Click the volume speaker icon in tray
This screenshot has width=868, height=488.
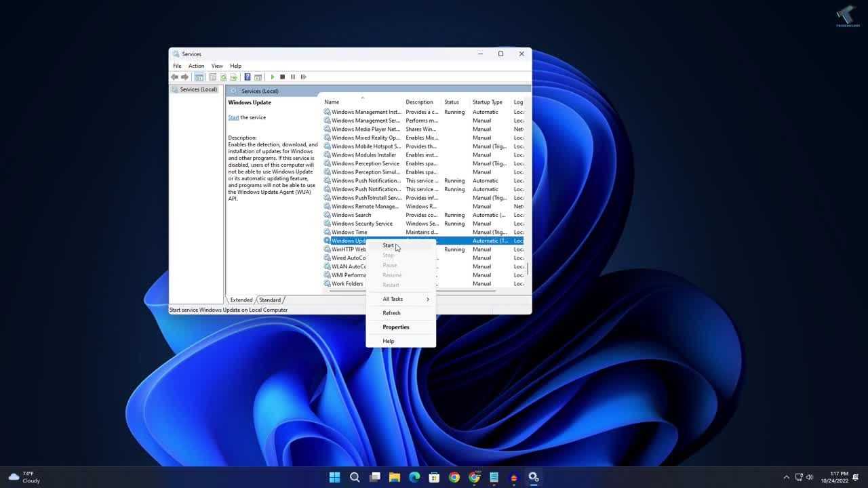pyautogui.click(x=810, y=477)
